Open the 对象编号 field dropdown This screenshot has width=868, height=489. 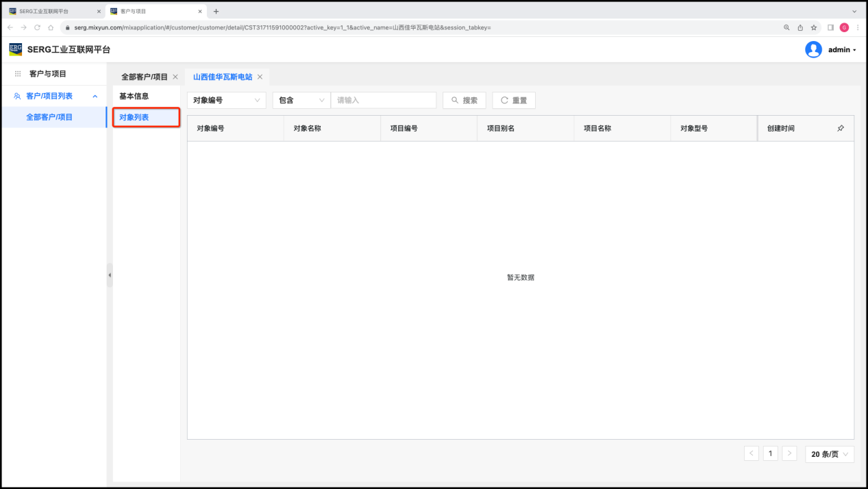pyautogui.click(x=226, y=100)
